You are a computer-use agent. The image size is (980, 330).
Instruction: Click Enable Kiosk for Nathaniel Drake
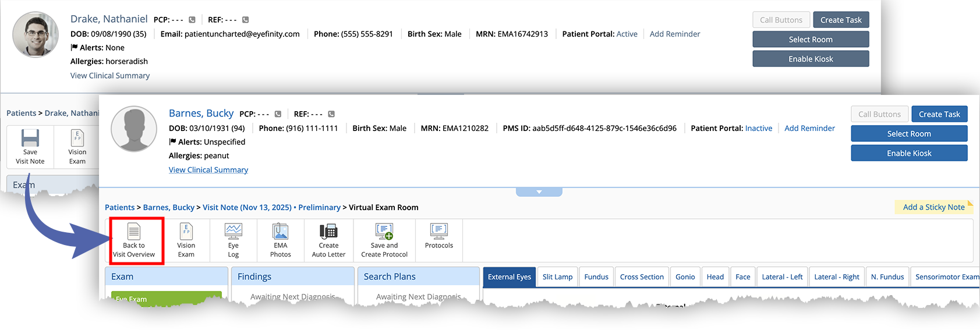point(811,59)
